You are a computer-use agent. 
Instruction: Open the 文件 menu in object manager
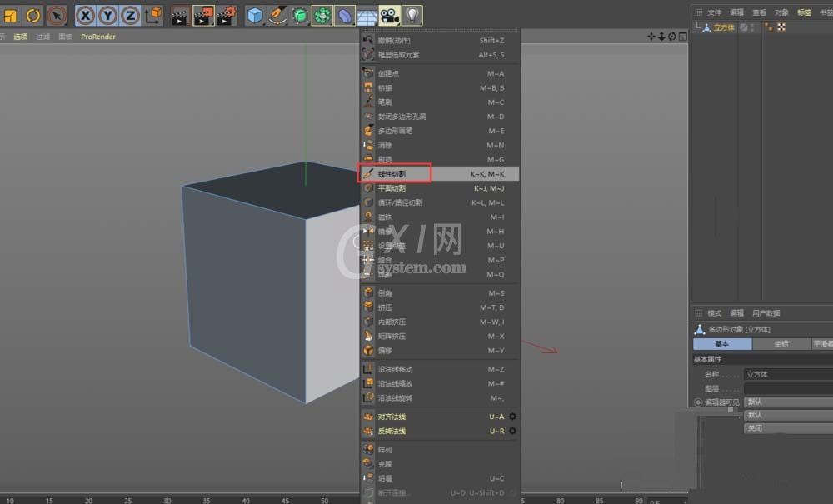click(714, 12)
